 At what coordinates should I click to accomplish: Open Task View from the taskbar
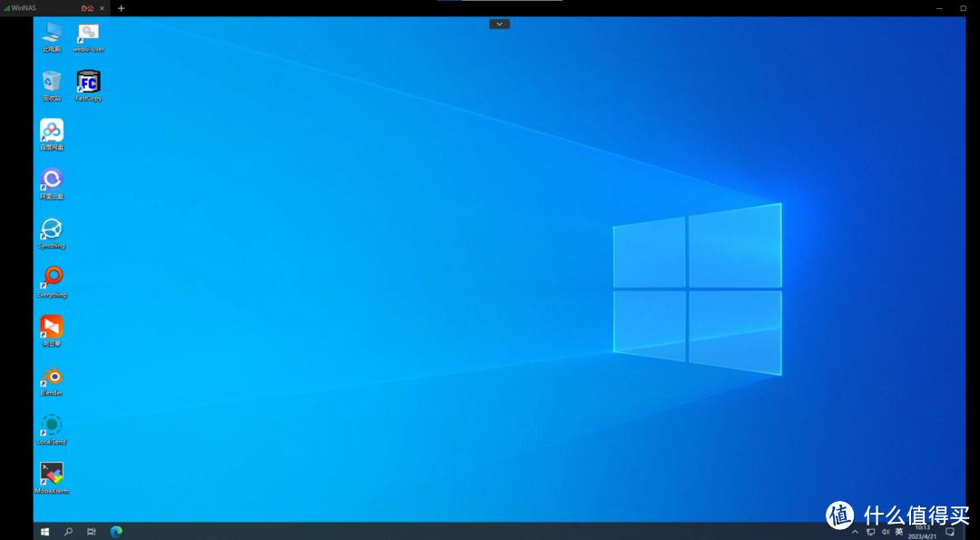(92, 532)
